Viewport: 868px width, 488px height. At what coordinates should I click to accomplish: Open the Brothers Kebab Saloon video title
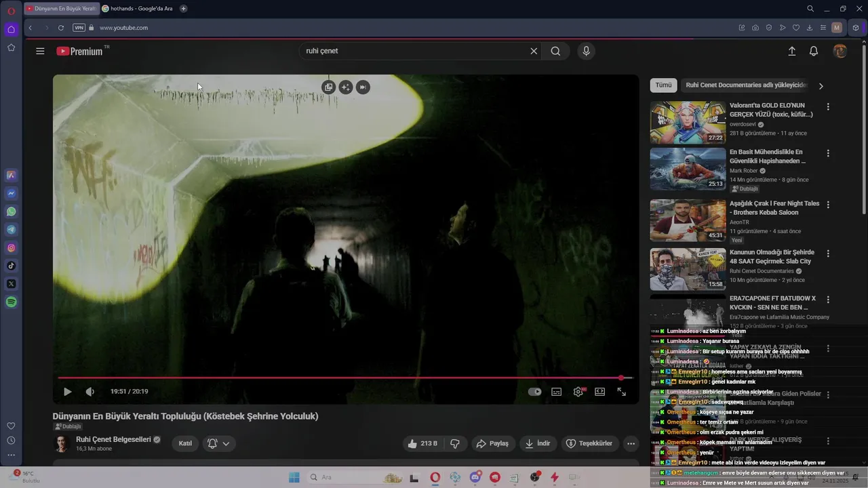pos(774,208)
